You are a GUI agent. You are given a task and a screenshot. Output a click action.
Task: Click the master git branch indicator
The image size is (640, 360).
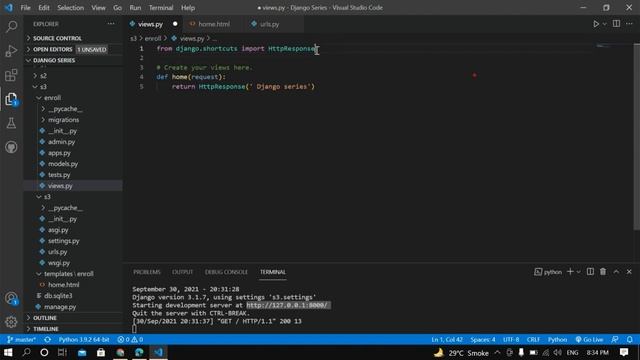pos(21,340)
